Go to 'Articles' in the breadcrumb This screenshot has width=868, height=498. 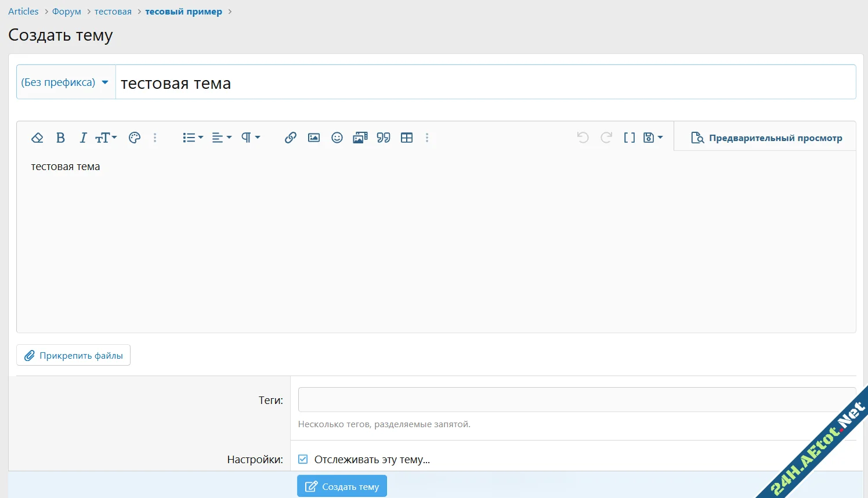[x=23, y=11]
